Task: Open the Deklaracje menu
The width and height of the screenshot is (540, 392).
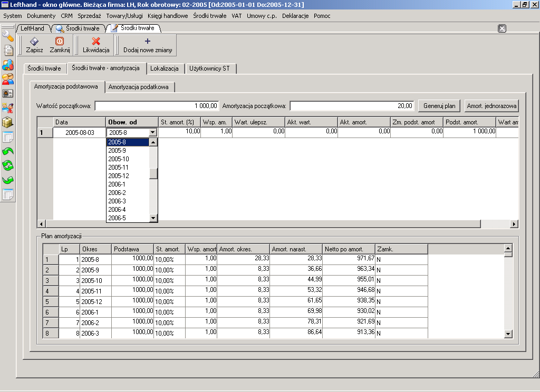Action: click(x=295, y=16)
